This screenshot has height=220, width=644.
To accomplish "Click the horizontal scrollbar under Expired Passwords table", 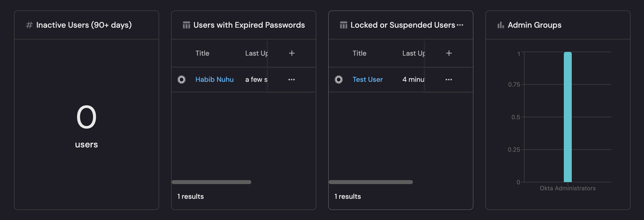I will point(211,182).
